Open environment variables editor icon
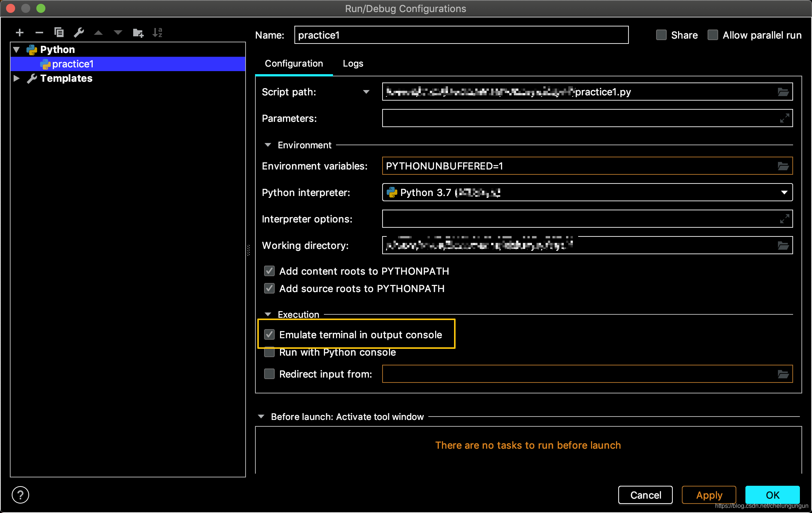This screenshot has height=513, width=812. point(783,166)
